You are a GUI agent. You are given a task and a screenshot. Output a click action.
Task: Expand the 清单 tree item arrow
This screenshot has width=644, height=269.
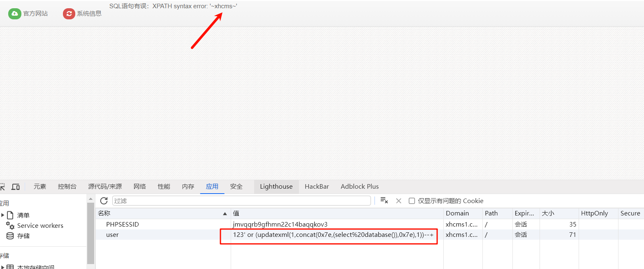[x=2, y=215]
